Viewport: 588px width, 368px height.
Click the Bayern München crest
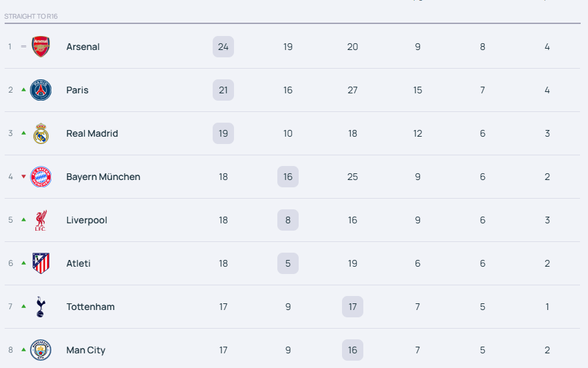pos(41,177)
